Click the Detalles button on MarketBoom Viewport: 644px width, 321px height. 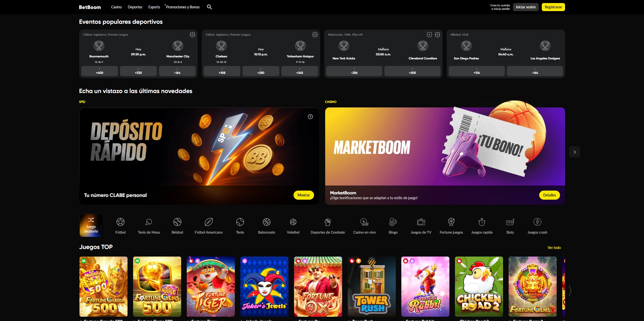coord(550,195)
